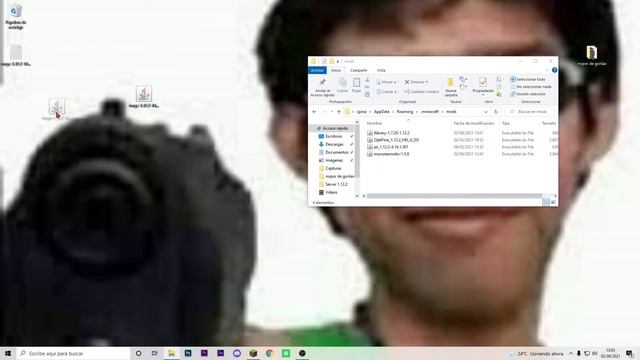640x360 pixels.
Task: Open After Effects from taskbar
Action: [220, 353]
